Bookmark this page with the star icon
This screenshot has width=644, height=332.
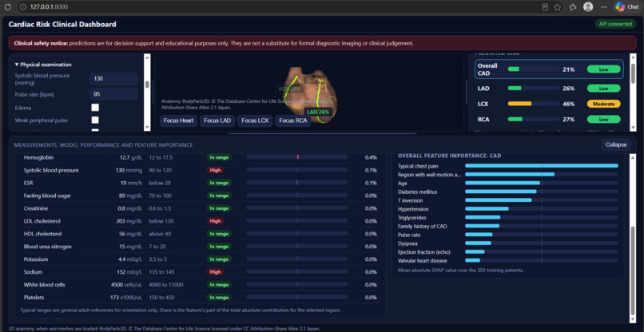558,7
